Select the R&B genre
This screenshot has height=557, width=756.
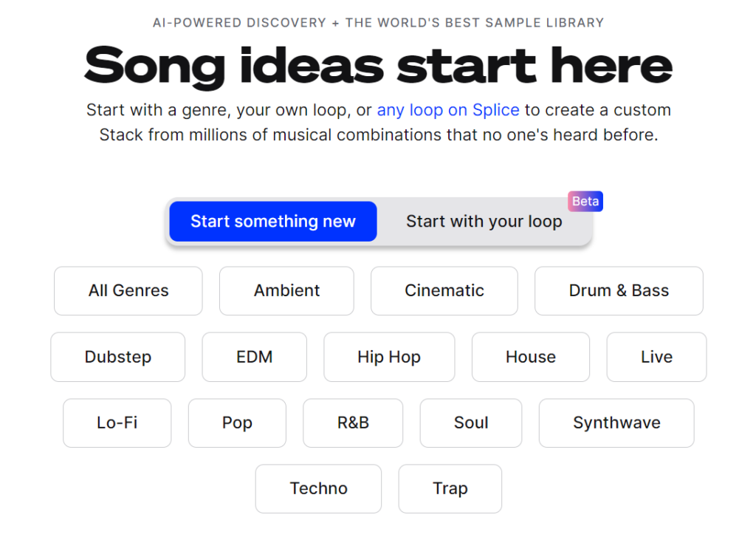(x=353, y=423)
